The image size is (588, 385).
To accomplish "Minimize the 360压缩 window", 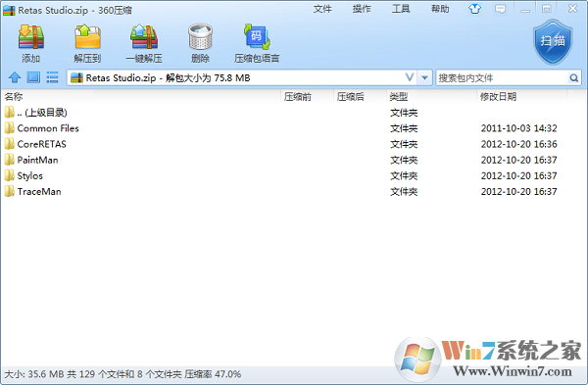I will coord(525,10).
